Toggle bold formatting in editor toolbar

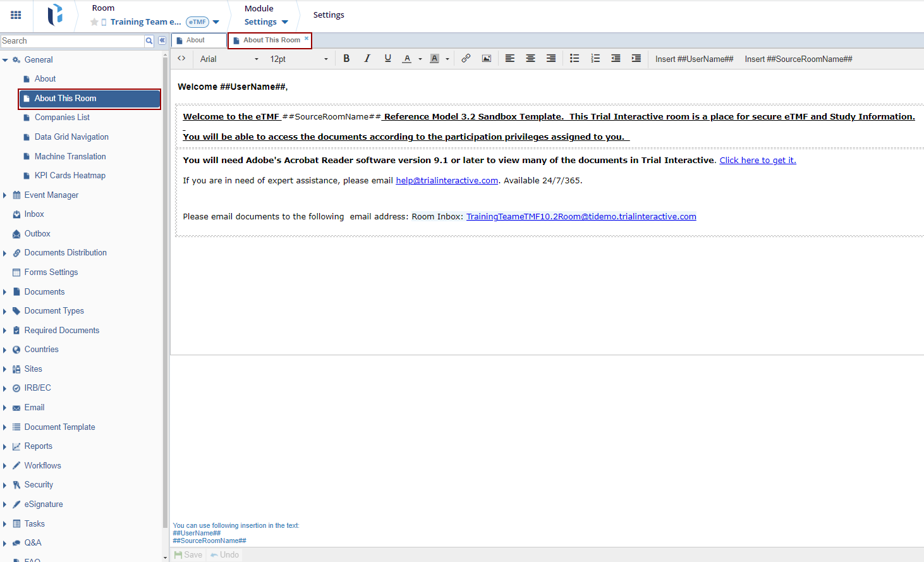pos(346,59)
